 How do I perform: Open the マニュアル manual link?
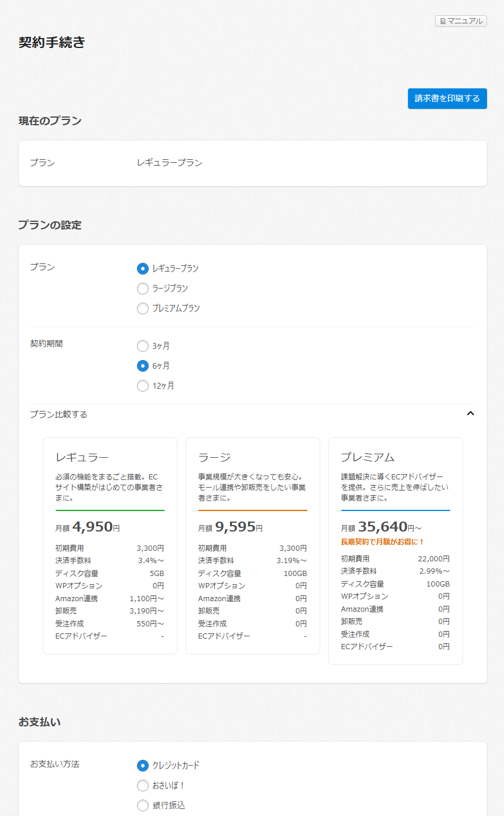point(461,21)
